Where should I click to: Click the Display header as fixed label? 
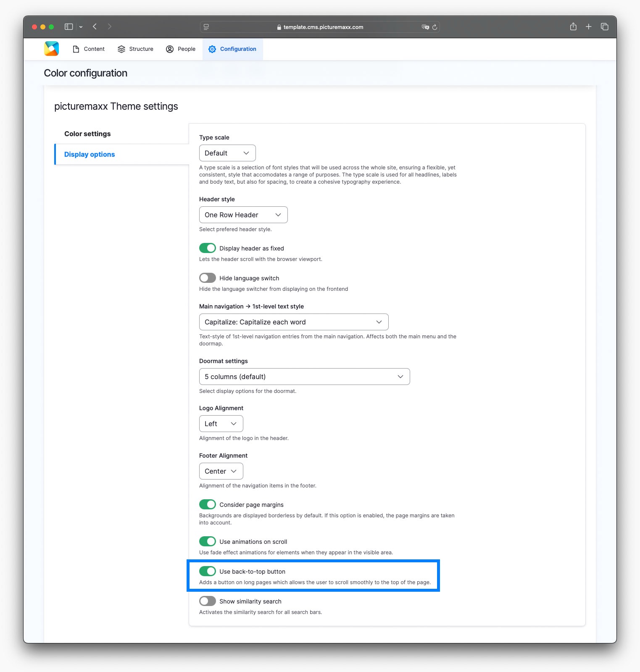(x=252, y=248)
